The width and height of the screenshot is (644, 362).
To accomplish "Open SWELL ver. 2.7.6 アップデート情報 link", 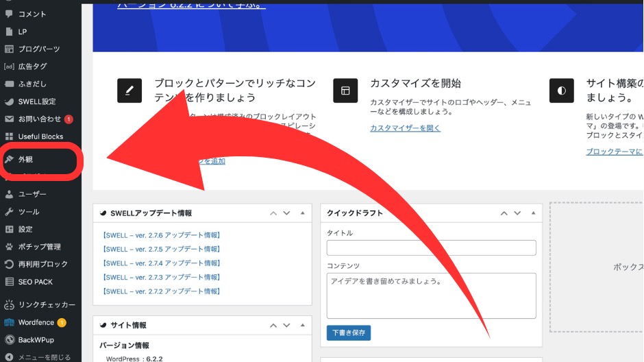I will [162, 235].
